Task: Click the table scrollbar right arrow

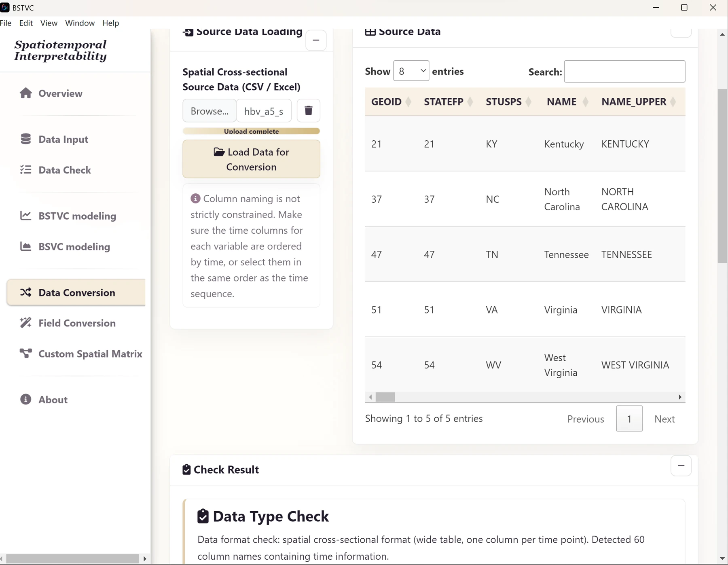Action: tap(680, 397)
